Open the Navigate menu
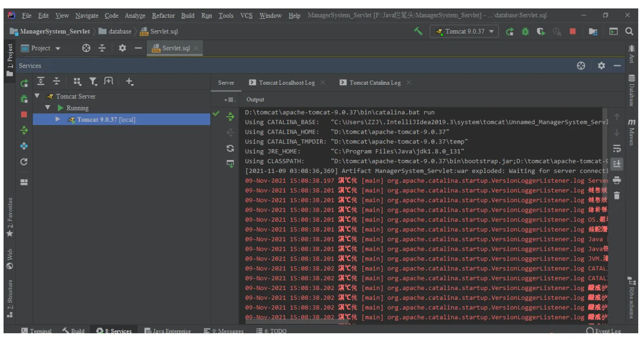Screen dimensions: 644x339 [87, 16]
